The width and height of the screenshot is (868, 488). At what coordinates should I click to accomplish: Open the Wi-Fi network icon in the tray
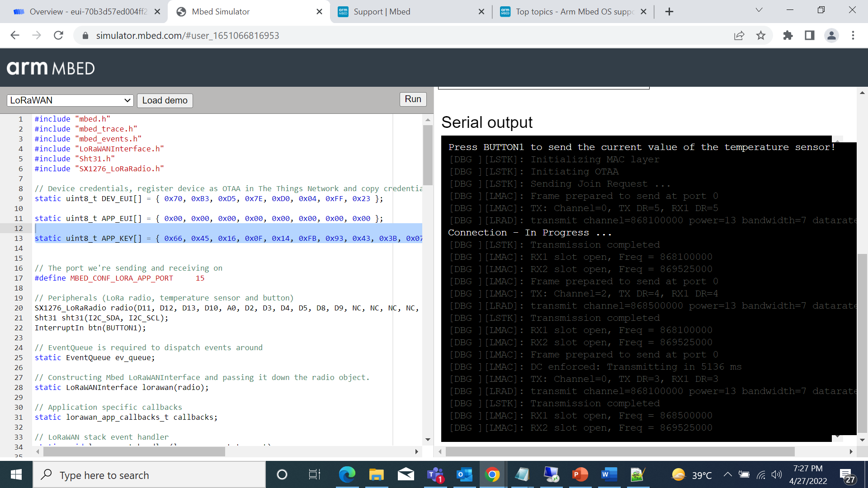(x=761, y=475)
